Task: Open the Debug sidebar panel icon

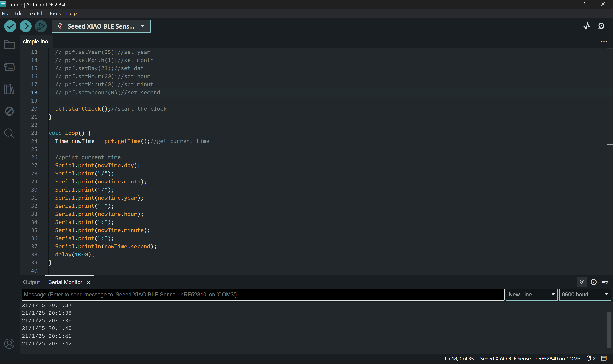Action: coord(9,111)
